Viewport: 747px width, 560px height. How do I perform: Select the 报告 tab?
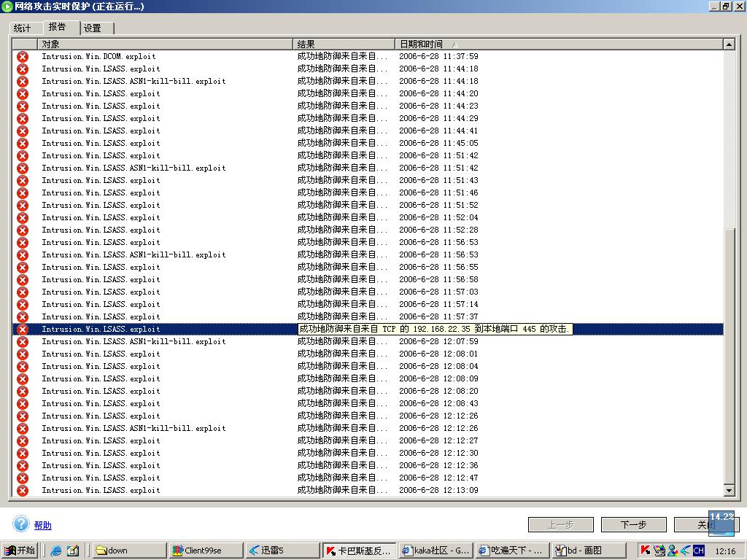(x=61, y=27)
